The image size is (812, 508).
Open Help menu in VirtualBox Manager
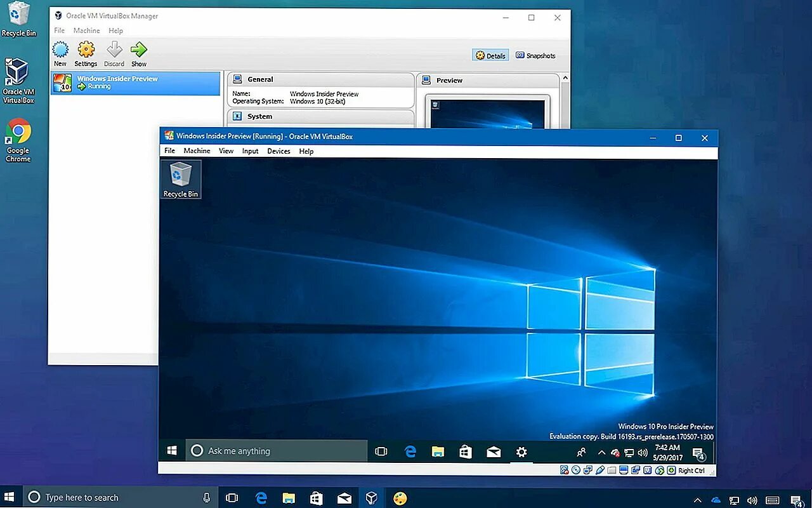point(115,30)
